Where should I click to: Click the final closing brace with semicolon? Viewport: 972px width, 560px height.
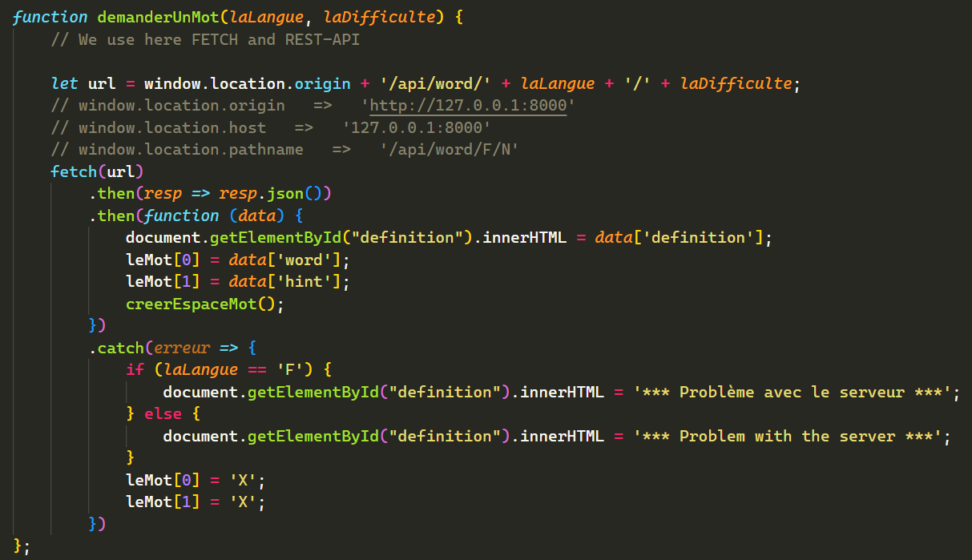pos(22,546)
